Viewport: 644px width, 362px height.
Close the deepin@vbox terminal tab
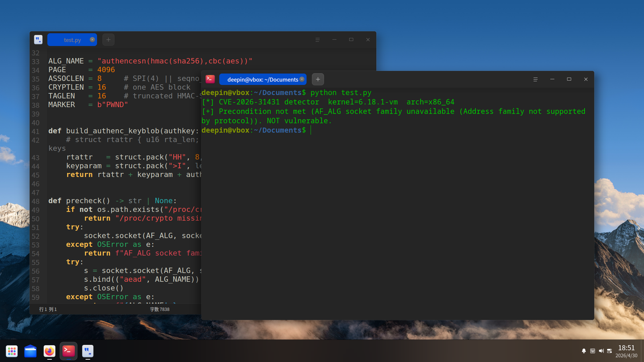click(302, 79)
